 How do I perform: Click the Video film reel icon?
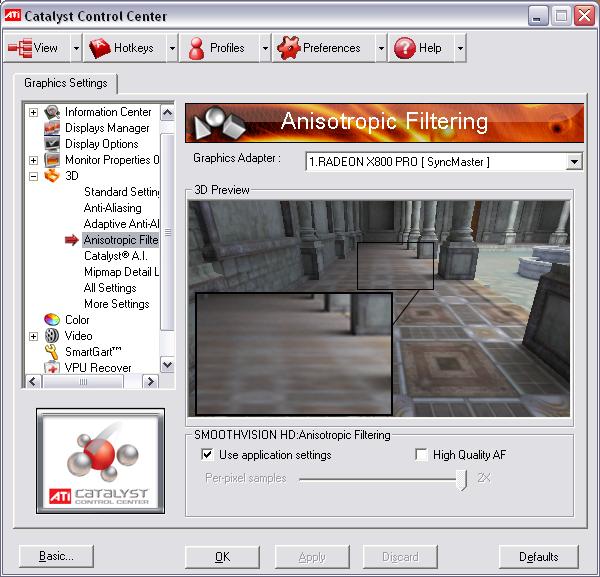click(x=52, y=336)
